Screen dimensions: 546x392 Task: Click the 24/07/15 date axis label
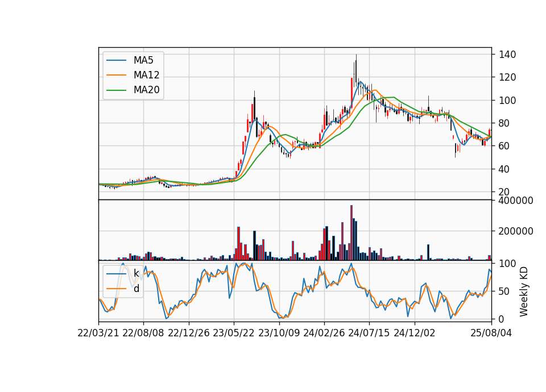pos(369,333)
